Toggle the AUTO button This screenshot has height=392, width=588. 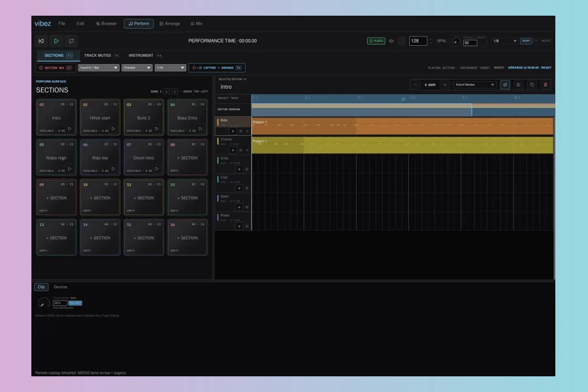546,41
